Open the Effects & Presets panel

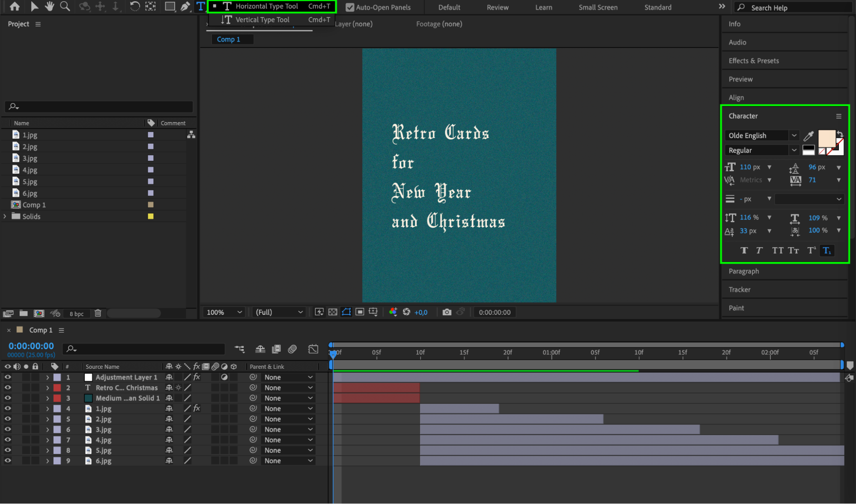pos(754,61)
